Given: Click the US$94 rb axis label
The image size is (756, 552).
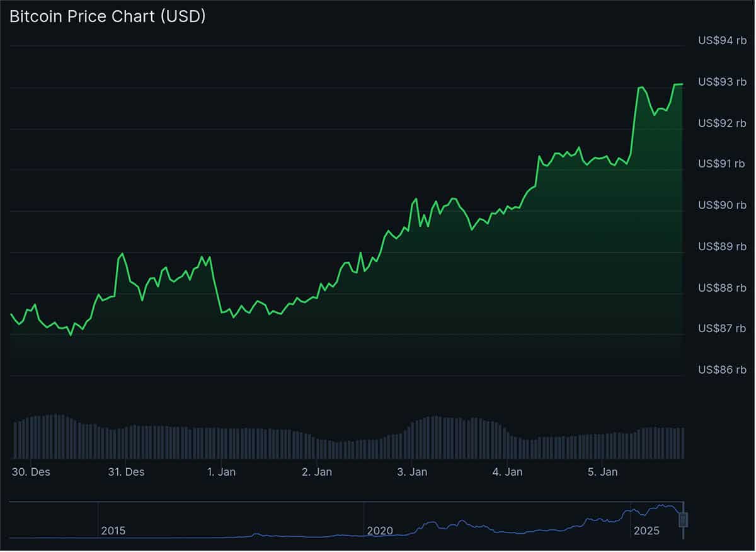Looking at the screenshot, I should 722,41.
